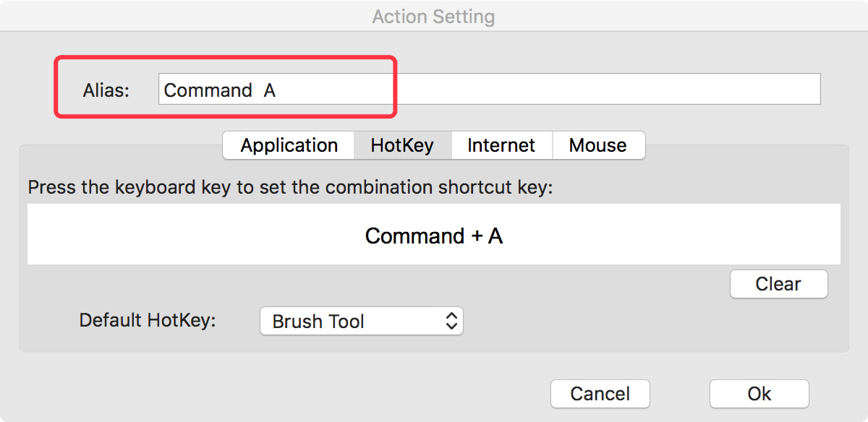Screen dimensions: 868x422
Task: Select the HotKey tab
Action: 402,145
